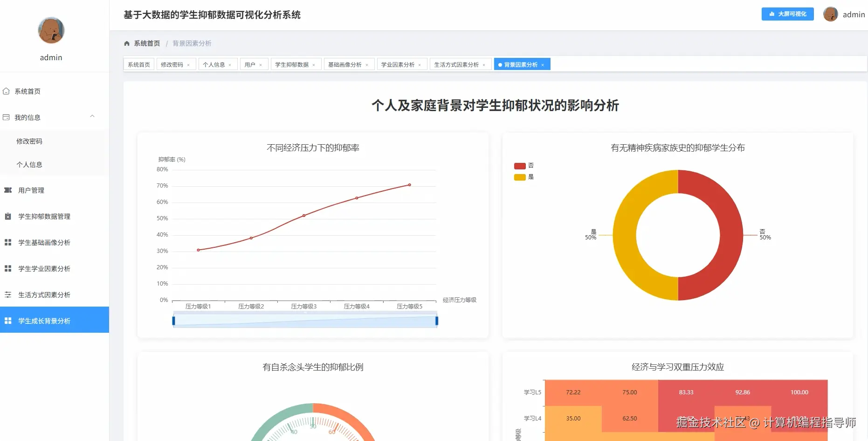This screenshot has height=441, width=868.
Task: Close the 修改密码 tab
Action: click(x=188, y=65)
